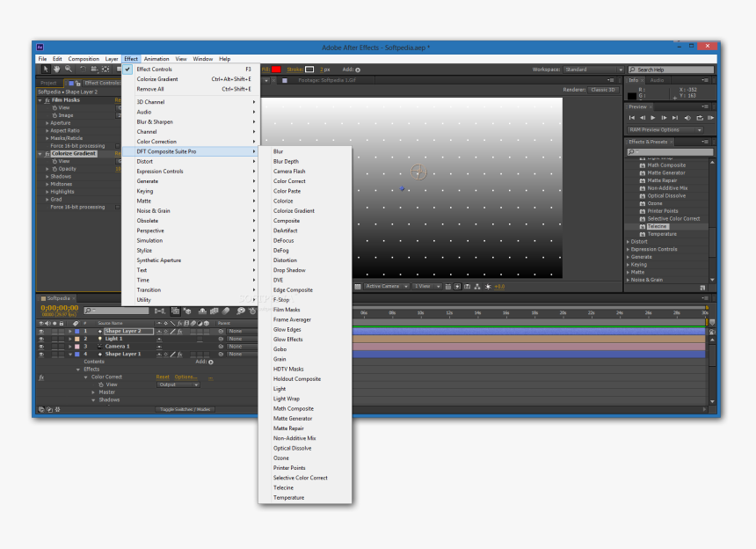Hide Light 1 layer with eye icon

41,339
